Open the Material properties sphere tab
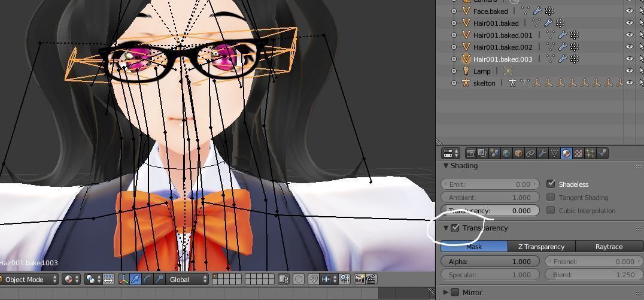This screenshot has height=300, width=644. click(566, 153)
